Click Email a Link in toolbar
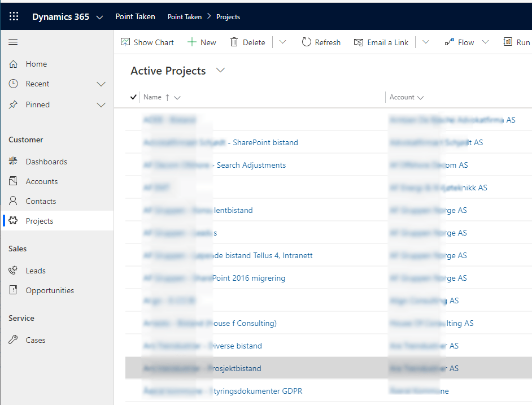Image resolution: width=532 pixels, height=405 pixels. [x=381, y=42]
